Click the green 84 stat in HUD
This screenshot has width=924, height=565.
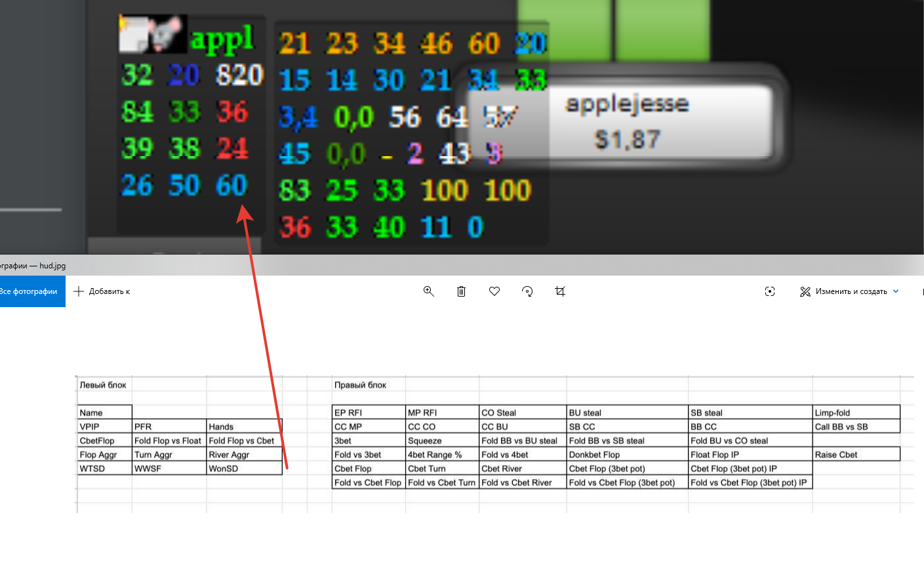(138, 112)
